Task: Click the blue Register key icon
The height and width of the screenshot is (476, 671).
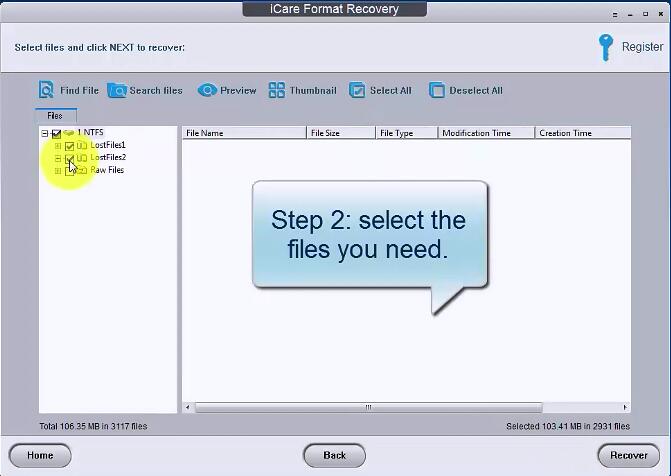Action: [606, 47]
